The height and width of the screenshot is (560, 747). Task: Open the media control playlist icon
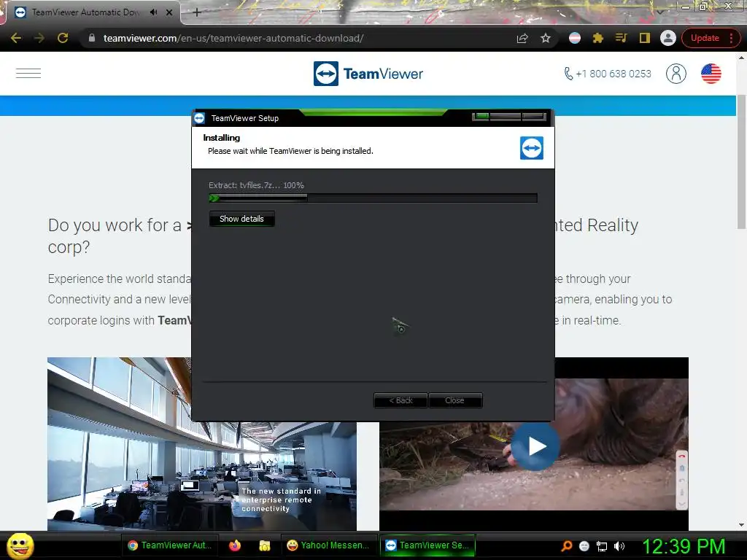click(621, 38)
